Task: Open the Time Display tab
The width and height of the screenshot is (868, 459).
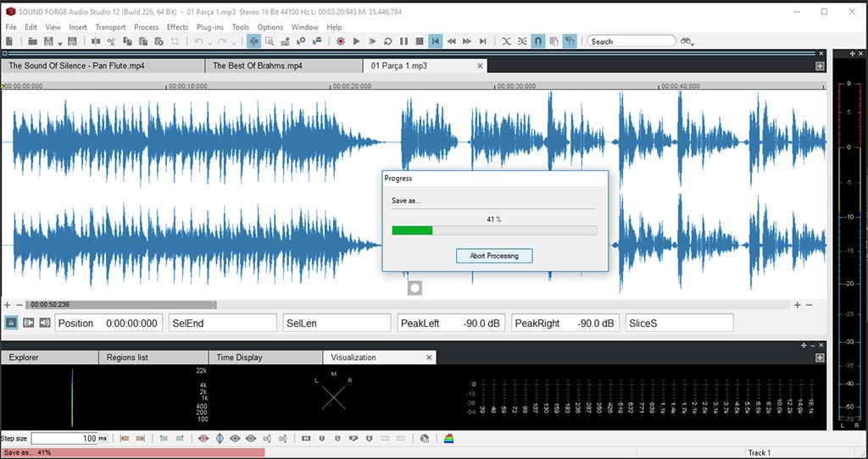Action: [265, 357]
